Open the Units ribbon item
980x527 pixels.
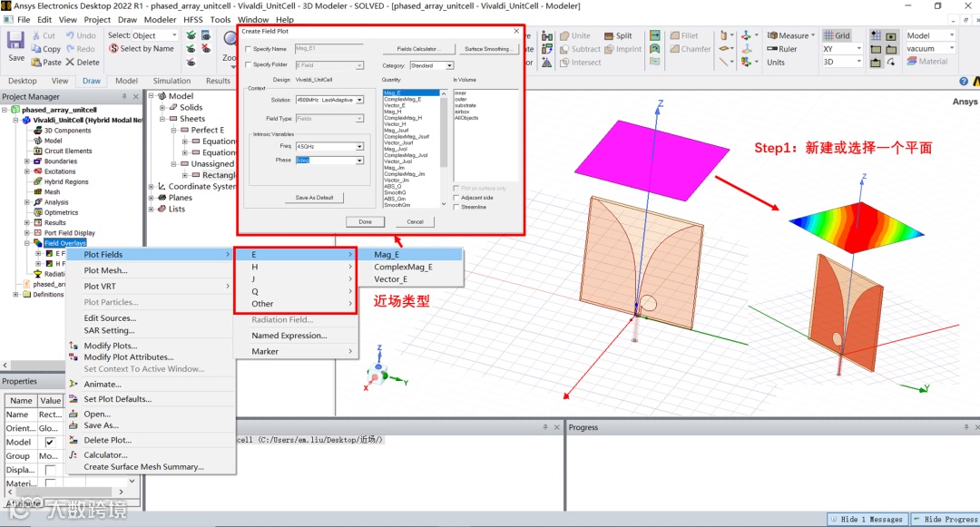[x=776, y=63]
